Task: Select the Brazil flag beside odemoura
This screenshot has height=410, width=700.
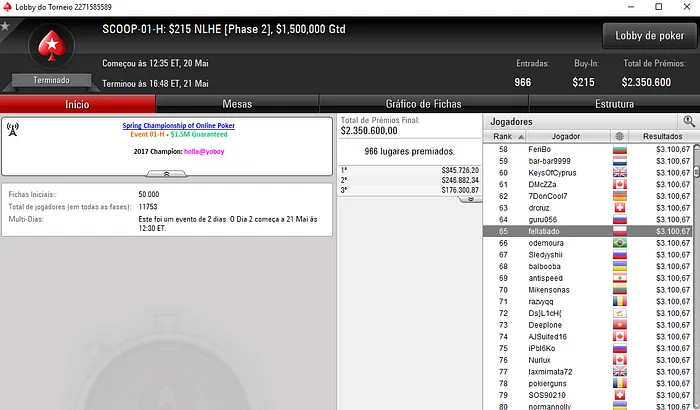Action: pos(620,243)
